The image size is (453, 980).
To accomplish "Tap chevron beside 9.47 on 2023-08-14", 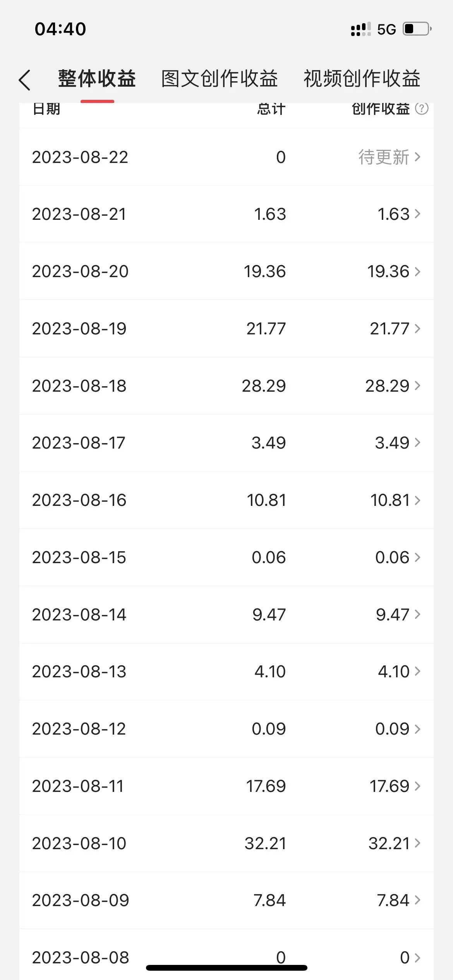I will click(417, 615).
